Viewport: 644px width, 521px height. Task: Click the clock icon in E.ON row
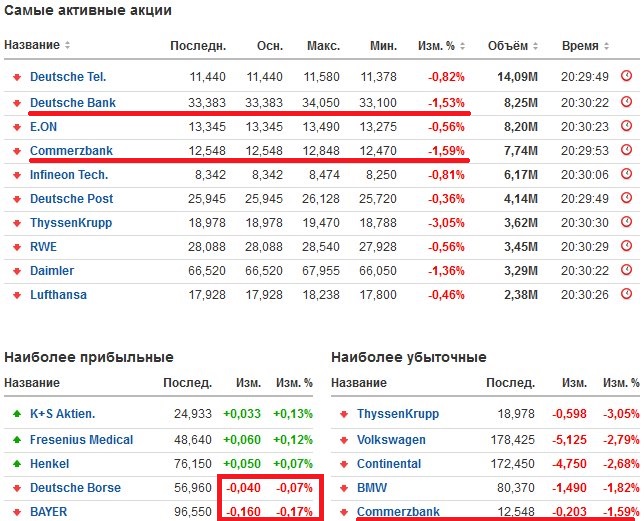627,126
